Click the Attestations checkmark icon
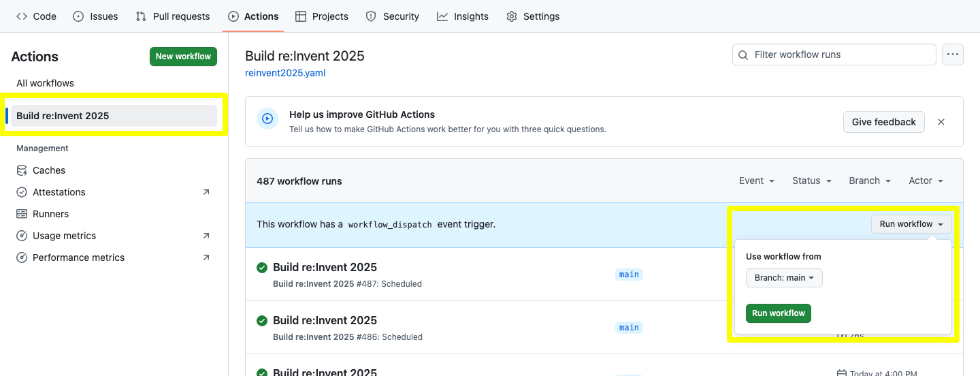 click(22, 192)
